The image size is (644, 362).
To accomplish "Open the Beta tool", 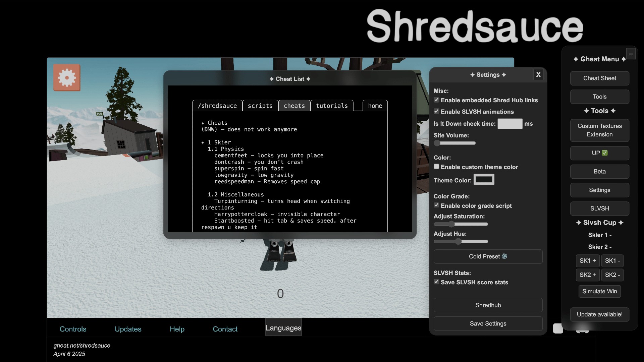I will click(x=599, y=171).
